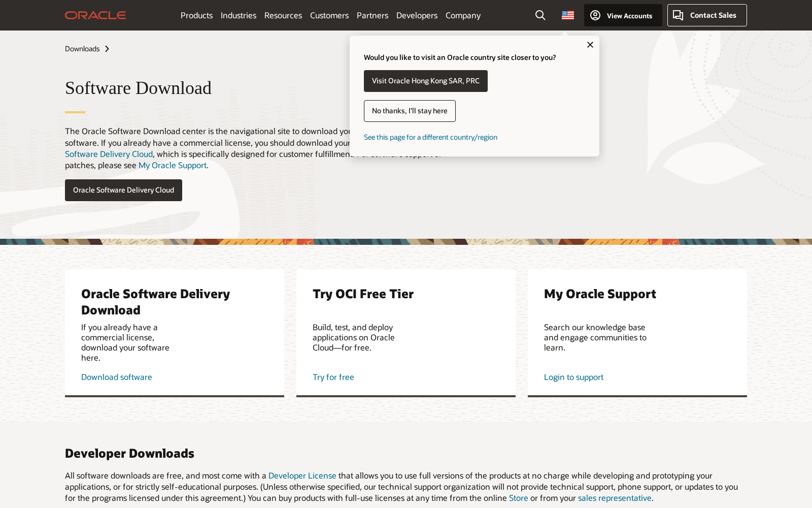The height and width of the screenshot is (508, 812).
Task: Open the Developer License link
Action: click(x=302, y=475)
